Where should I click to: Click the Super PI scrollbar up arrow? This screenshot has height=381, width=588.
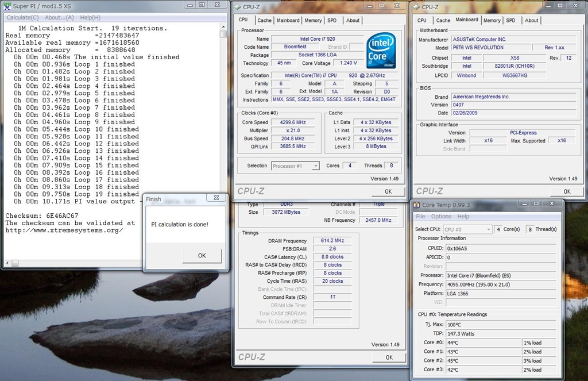[223, 26]
